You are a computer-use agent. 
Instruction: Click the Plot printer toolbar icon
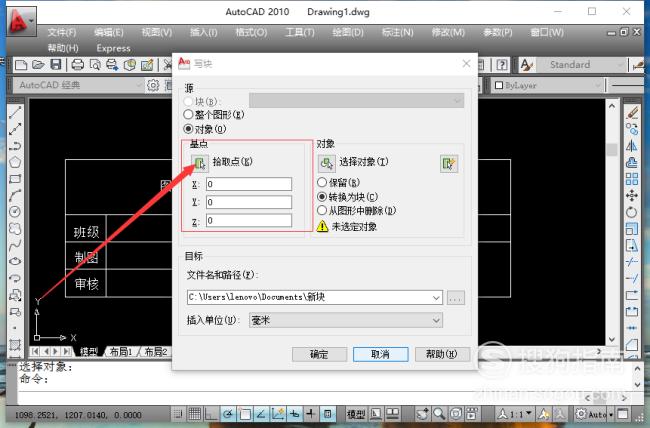pyautogui.click(x=78, y=65)
